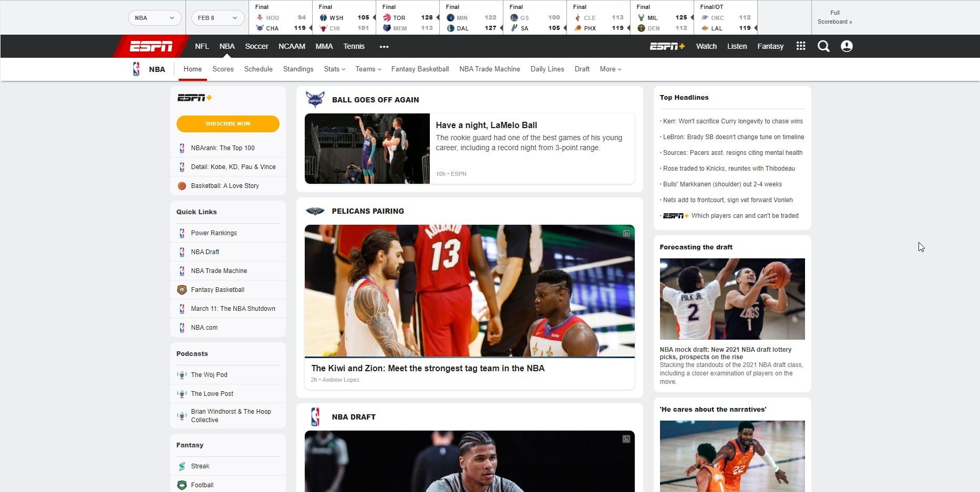Read the Rose traded to Knicks headline
Viewport: 980px width, 492px height.
click(729, 169)
